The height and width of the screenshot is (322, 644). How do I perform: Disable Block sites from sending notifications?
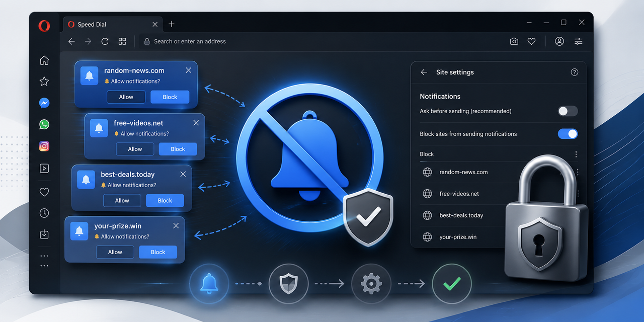[x=568, y=134]
